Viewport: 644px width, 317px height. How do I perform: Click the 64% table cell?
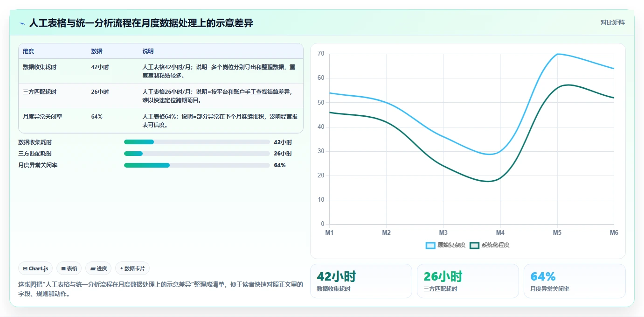pyautogui.click(x=97, y=117)
